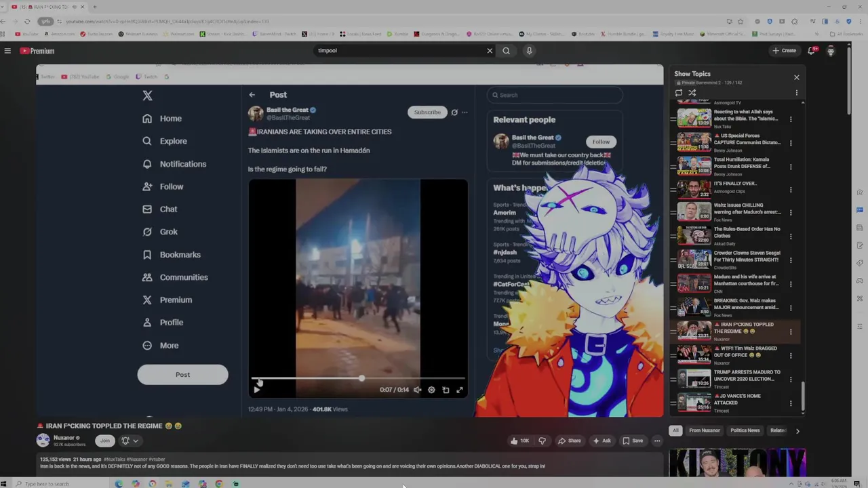Screen dimensions: 868x488
Task: Open the Windows Start menu
Action: click(x=3, y=484)
